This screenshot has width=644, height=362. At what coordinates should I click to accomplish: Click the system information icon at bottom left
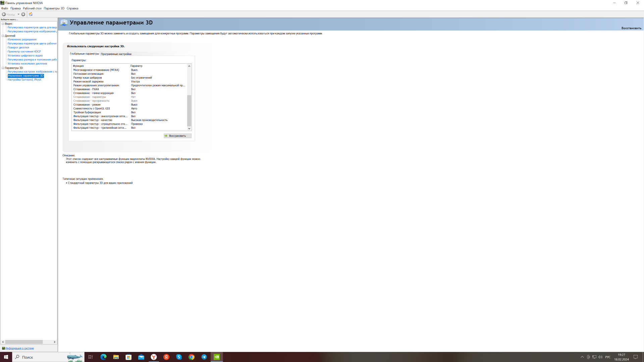pos(3,348)
